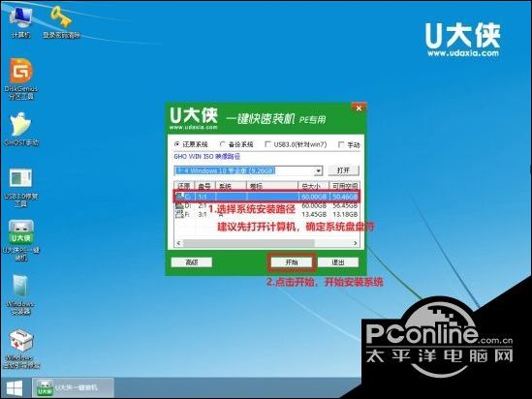Expand the image path dropdown arrow
Viewport: 532px width, 399px height.
pos(318,170)
